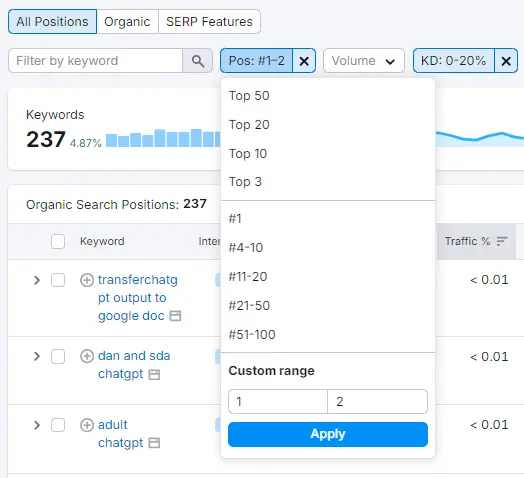The height and width of the screenshot is (478, 524).
Task: Click the Keyword column header
Action: (102, 241)
